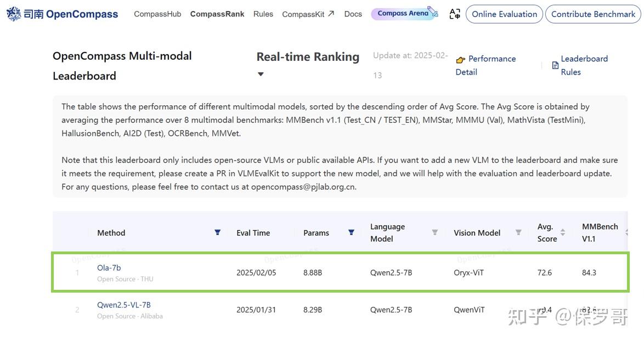Open the Params column filter funnel

(351, 232)
